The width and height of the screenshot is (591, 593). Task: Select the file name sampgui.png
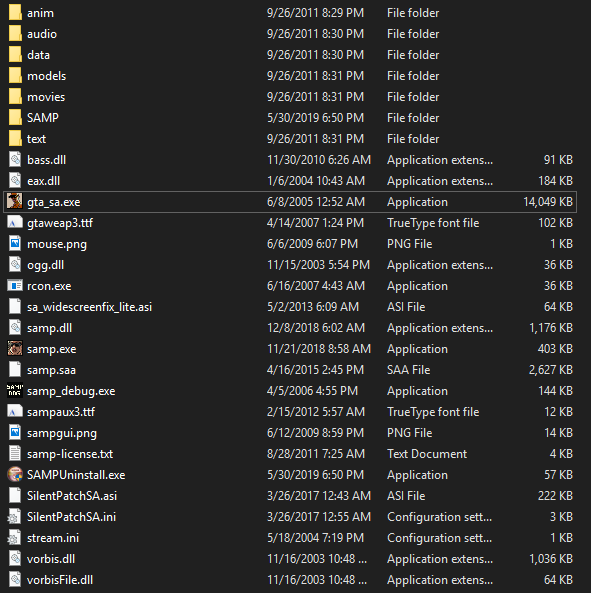coord(62,433)
